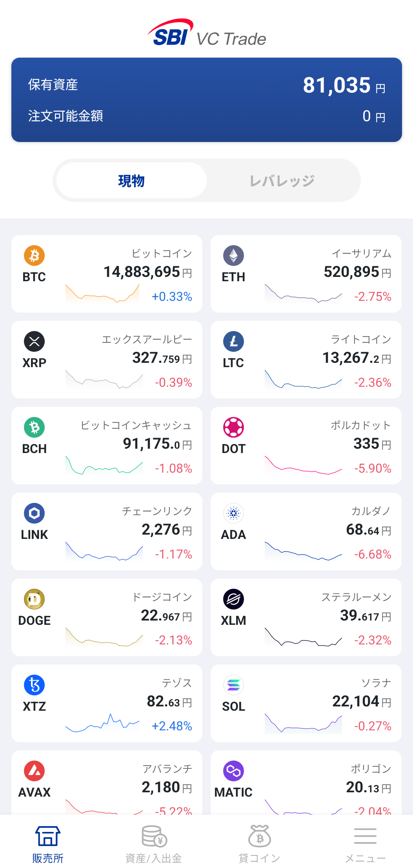Open the ビットコインキャッシュ BCH price card
The image size is (413, 868).
[107, 446]
